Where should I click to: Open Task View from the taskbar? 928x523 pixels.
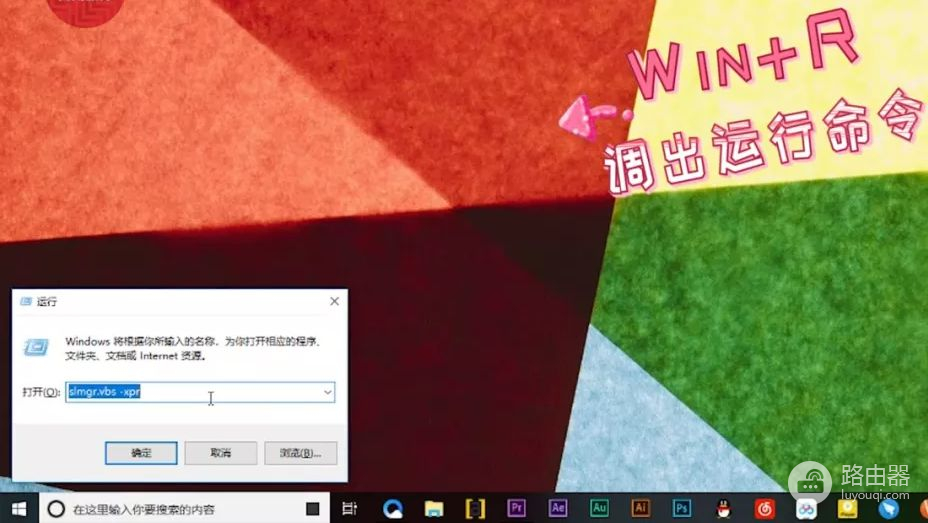[x=350, y=508]
